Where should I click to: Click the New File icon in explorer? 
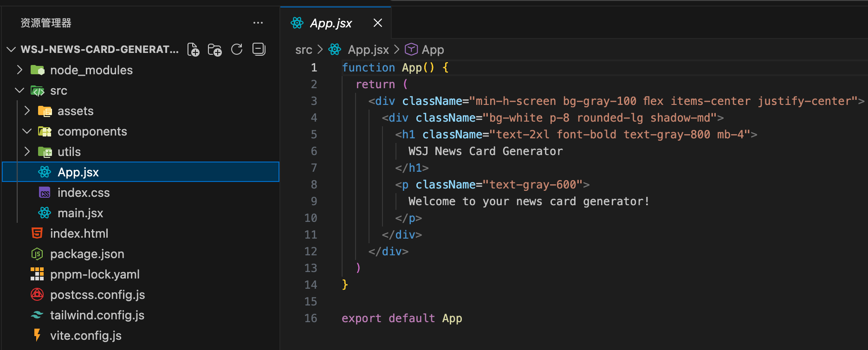point(193,50)
